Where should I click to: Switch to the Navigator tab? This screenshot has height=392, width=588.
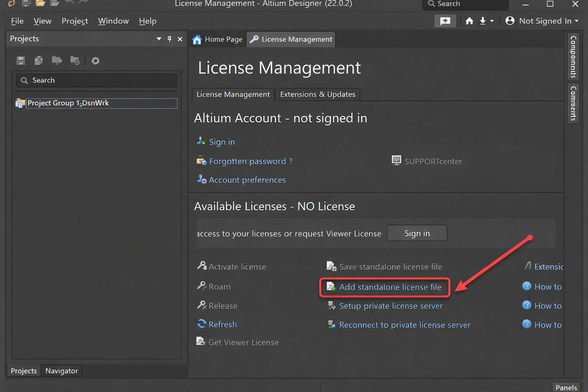(62, 371)
